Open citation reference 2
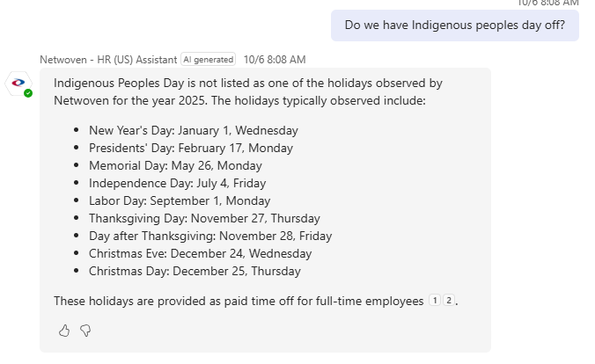The image size is (595, 364). tap(448, 301)
